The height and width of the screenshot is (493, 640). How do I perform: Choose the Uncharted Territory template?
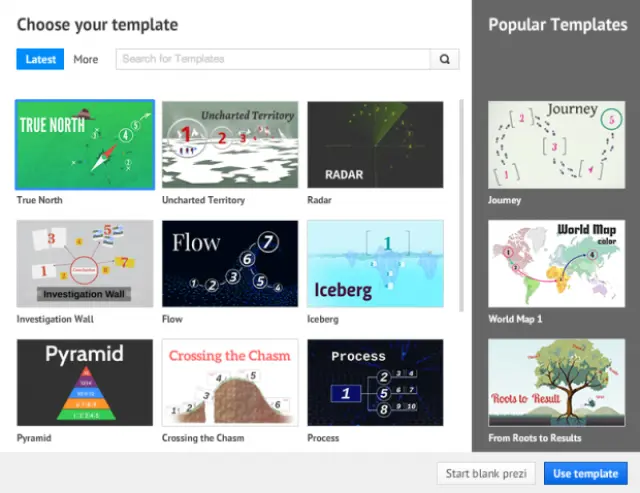[230, 145]
